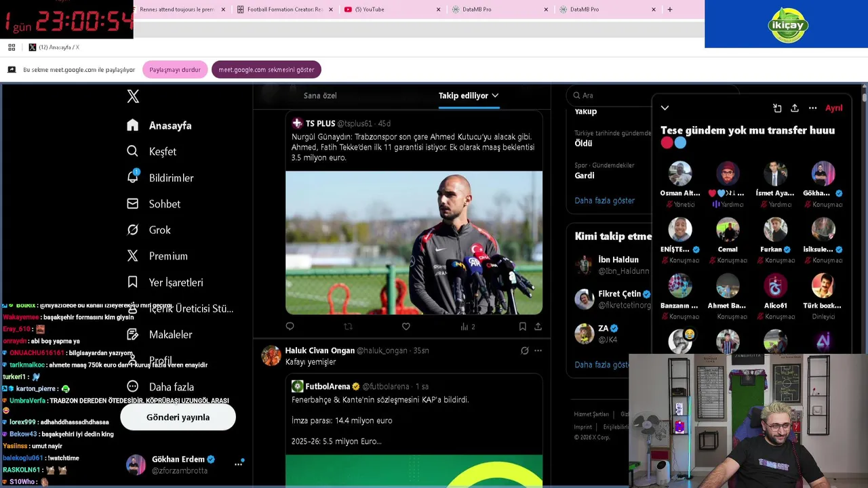Open the Space three-dots menu

point(812,108)
